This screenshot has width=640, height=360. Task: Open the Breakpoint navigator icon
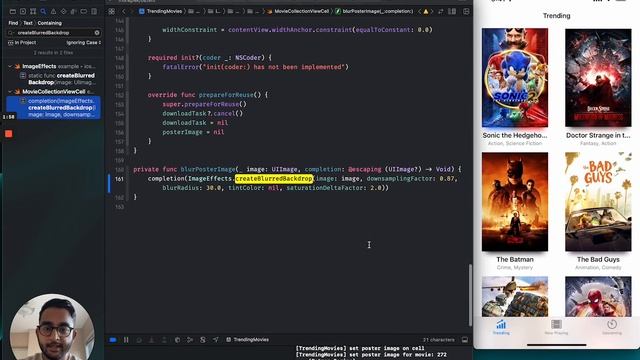(x=84, y=11)
